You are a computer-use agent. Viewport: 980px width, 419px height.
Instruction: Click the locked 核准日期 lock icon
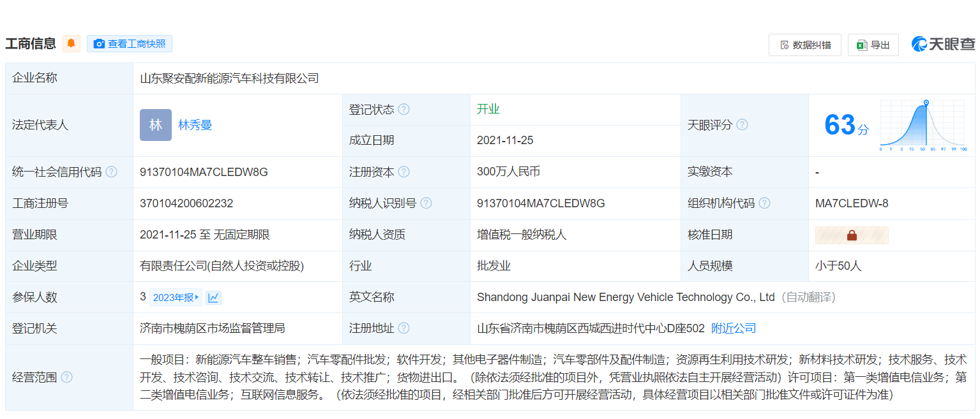(852, 235)
